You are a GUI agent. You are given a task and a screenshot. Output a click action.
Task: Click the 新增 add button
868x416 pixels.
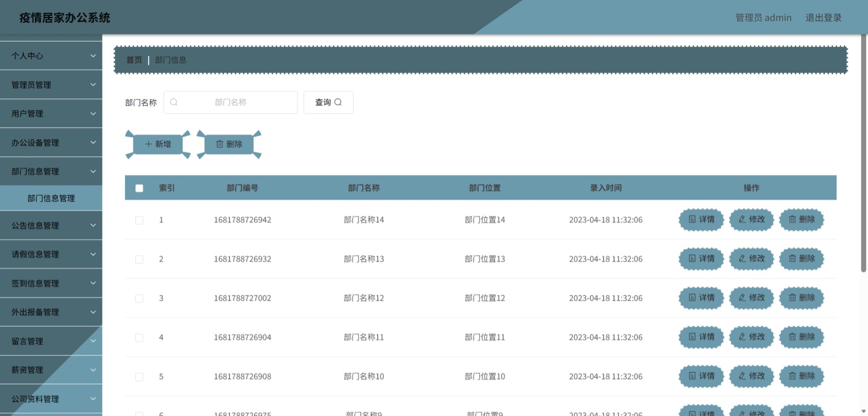pyautogui.click(x=158, y=144)
